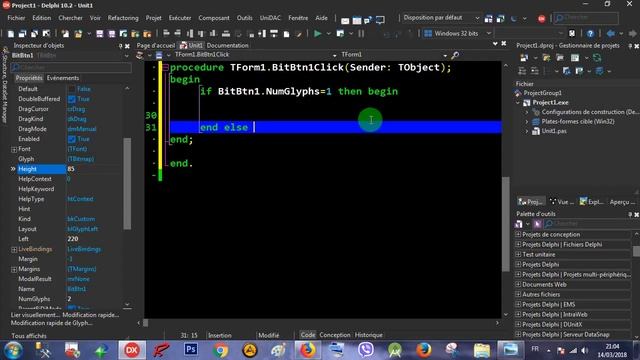Click the refresh icon in Project Manager toolbar
The width and height of the screenshot is (640, 360).
click(597, 58)
